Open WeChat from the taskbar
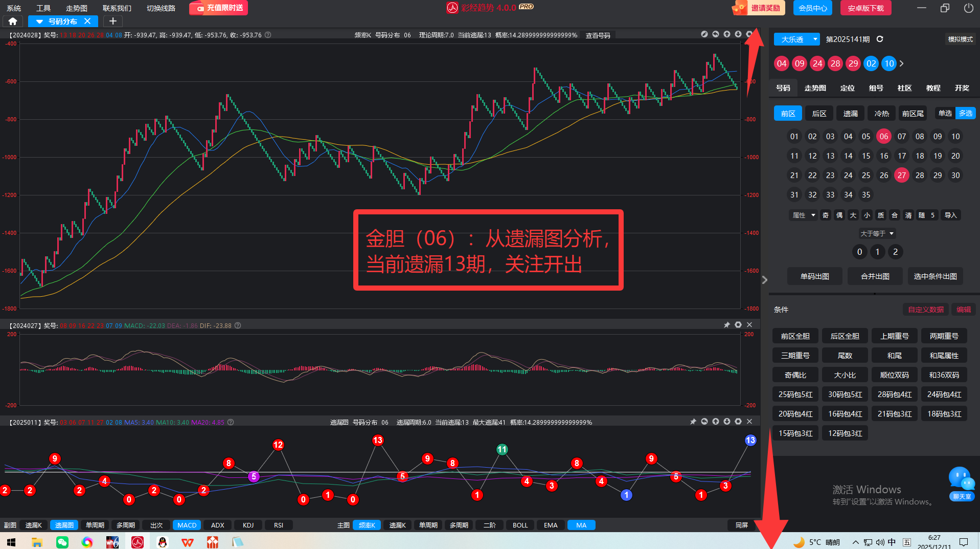980x549 pixels. (x=62, y=542)
